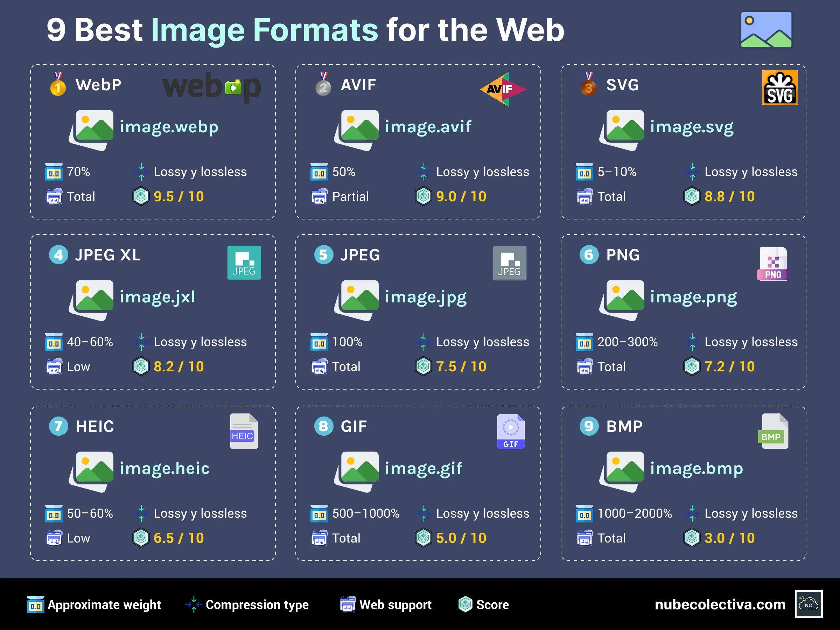840x630 pixels.
Task: Click the Web support legend icon
Action: [348, 604]
